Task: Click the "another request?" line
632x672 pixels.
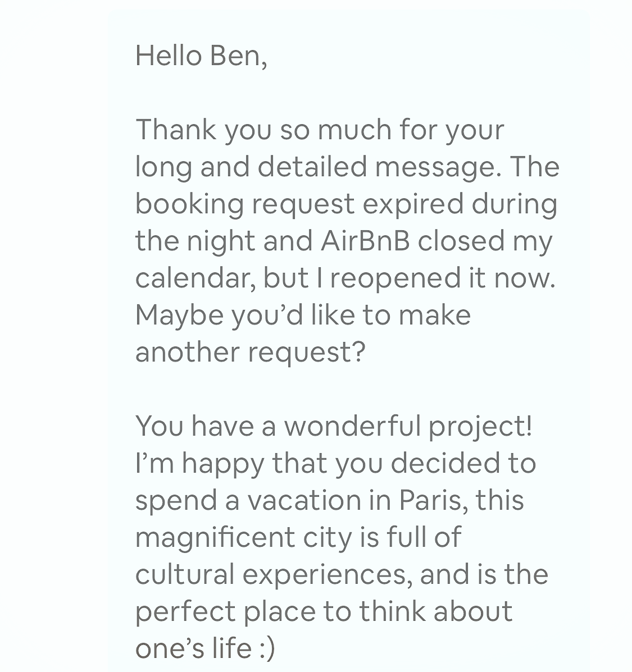Action: click(x=251, y=353)
